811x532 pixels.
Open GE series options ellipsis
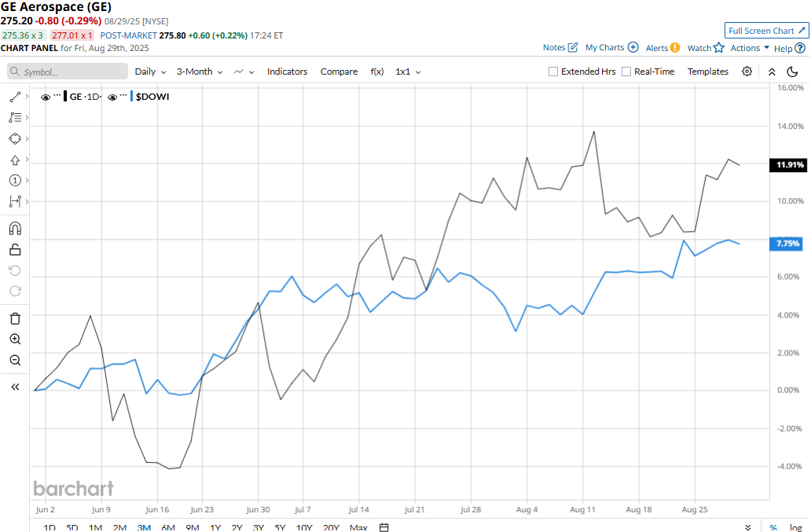[57, 96]
